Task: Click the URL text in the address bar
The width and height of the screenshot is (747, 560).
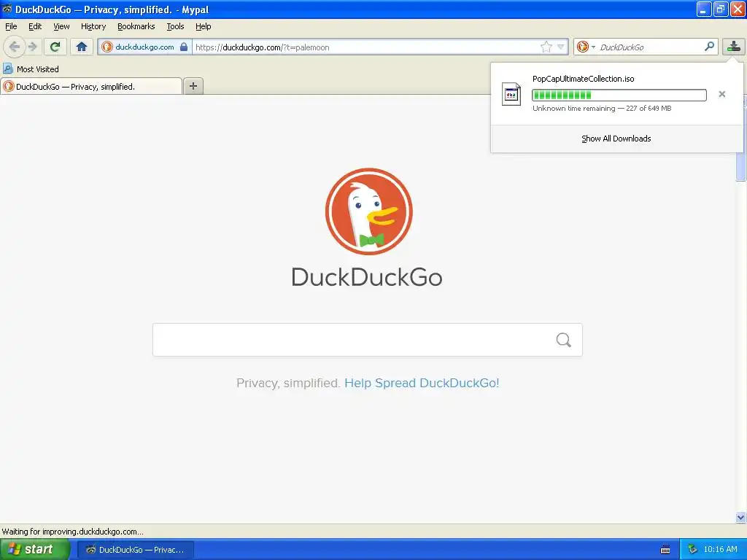Action: coord(262,47)
